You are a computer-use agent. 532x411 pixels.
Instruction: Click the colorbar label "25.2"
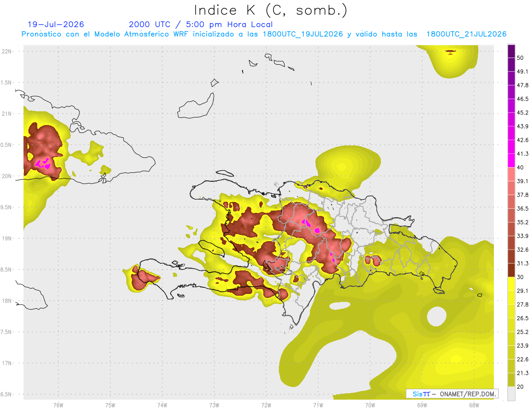[523, 332]
